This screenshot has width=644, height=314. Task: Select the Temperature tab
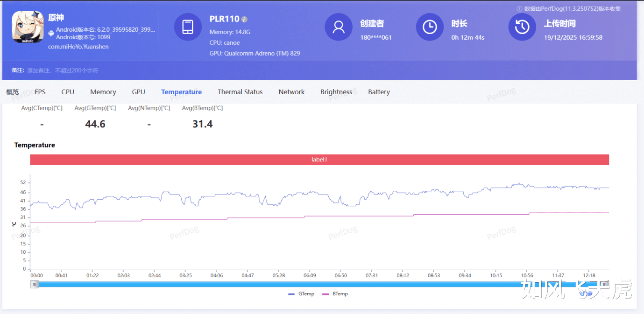(182, 92)
